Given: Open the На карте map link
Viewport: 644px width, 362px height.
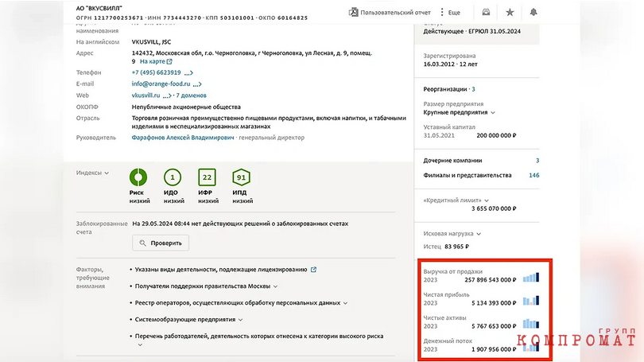Looking at the screenshot, I should pos(156,61).
